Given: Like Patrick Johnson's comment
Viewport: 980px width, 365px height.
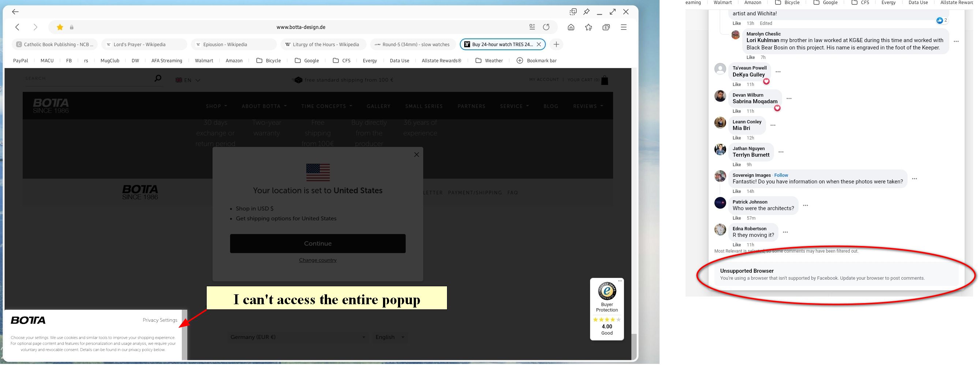Looking at the screenshot, I should click(x=736, y=218).
